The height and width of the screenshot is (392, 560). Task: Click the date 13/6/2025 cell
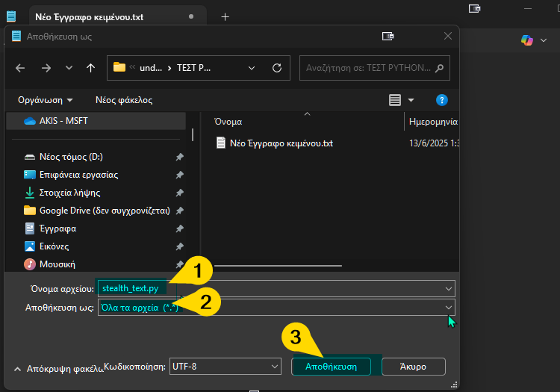434,143
